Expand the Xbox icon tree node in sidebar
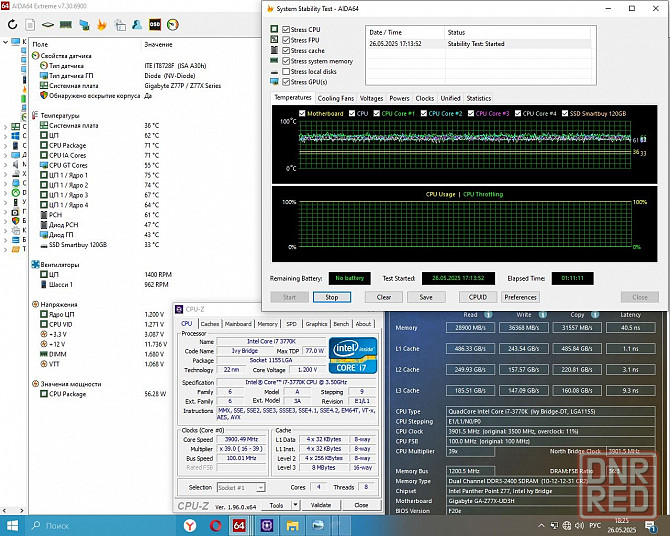This screenshot has width=670, height=536. 5,193
